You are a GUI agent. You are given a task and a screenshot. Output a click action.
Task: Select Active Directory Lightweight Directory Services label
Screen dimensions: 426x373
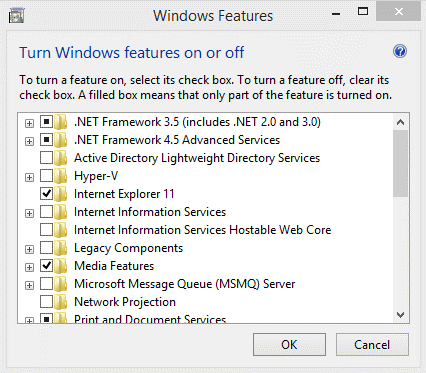point(197,158)
